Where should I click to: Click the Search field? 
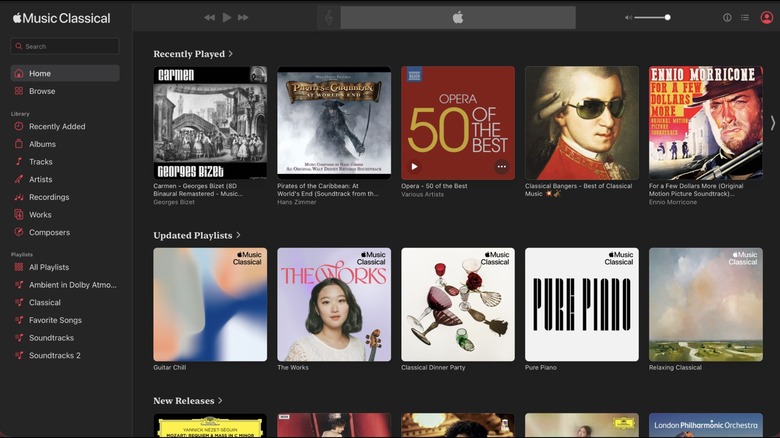(x=65, y=46)
